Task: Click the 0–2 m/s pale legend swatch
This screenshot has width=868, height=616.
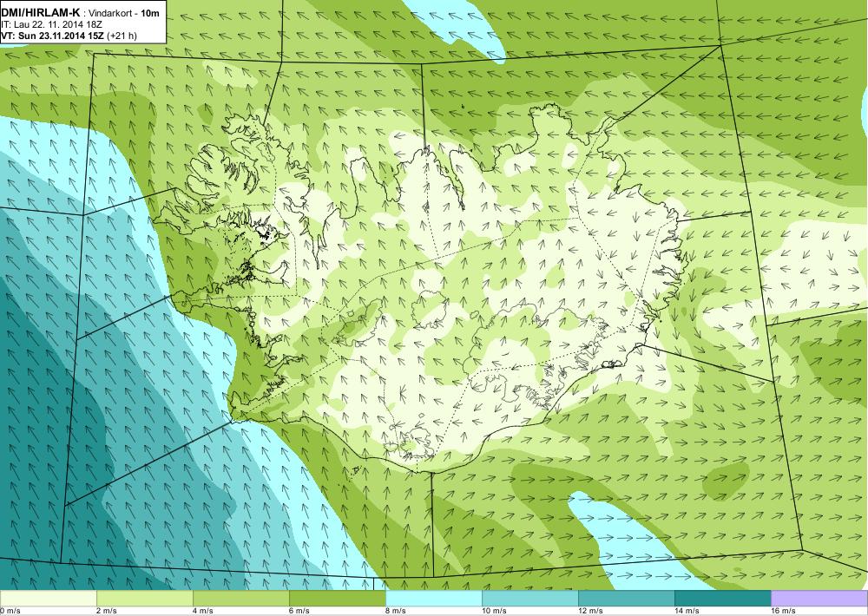Action: click(48, 598)
